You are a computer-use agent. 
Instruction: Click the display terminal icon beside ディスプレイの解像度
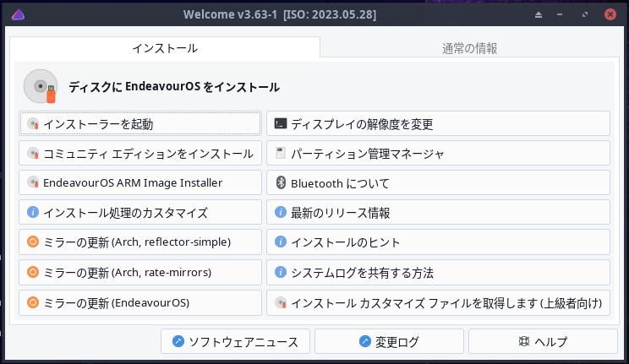281,123
